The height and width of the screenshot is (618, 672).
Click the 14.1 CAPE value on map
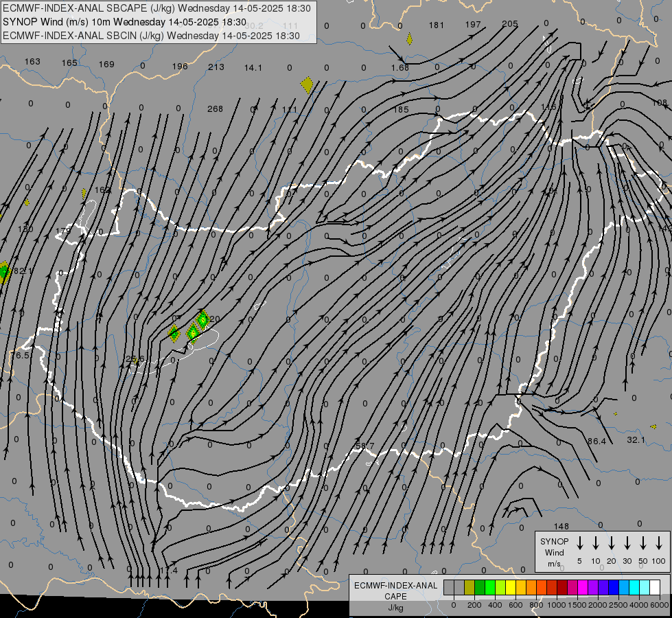(x=253, y=67)
